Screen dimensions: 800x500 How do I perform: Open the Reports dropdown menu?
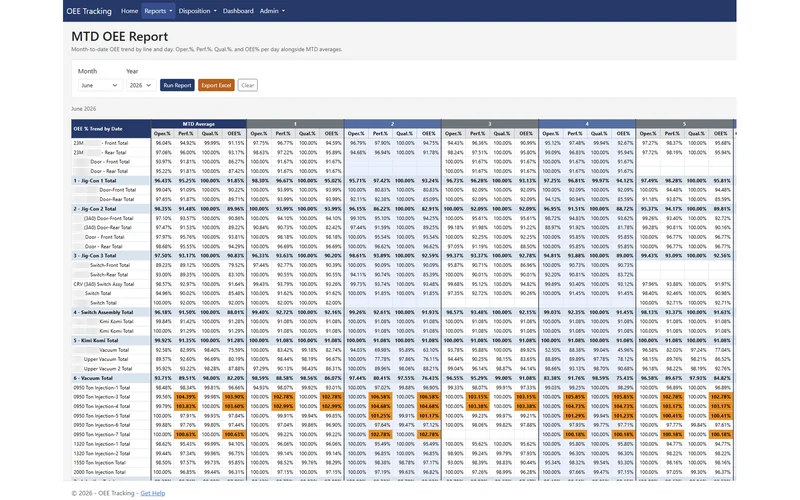coord(158,11)
